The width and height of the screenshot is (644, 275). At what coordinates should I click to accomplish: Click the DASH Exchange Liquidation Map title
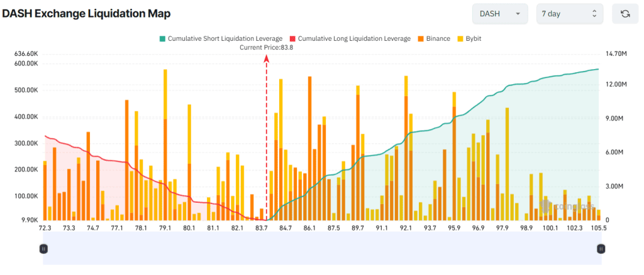tap(86, 13)
